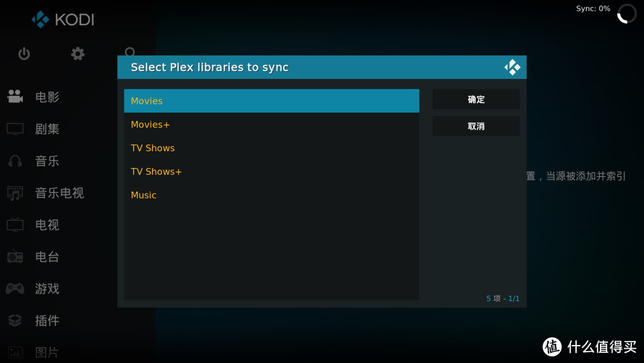The height and width of the screenshot is (363, 644).
Task: Open settings via the gear icon
Action: pos(78,54)
